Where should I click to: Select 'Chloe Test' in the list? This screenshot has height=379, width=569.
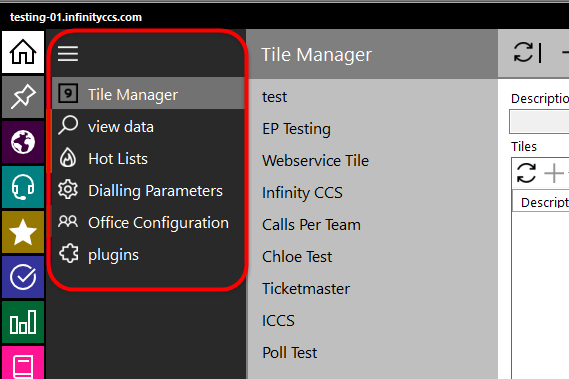coord(372,256)
